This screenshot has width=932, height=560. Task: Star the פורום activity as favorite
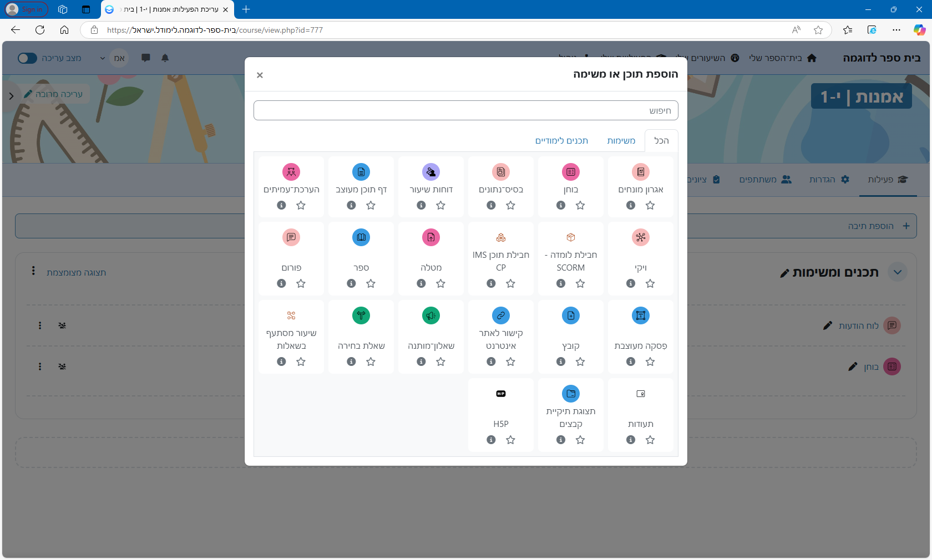point(301,283)
